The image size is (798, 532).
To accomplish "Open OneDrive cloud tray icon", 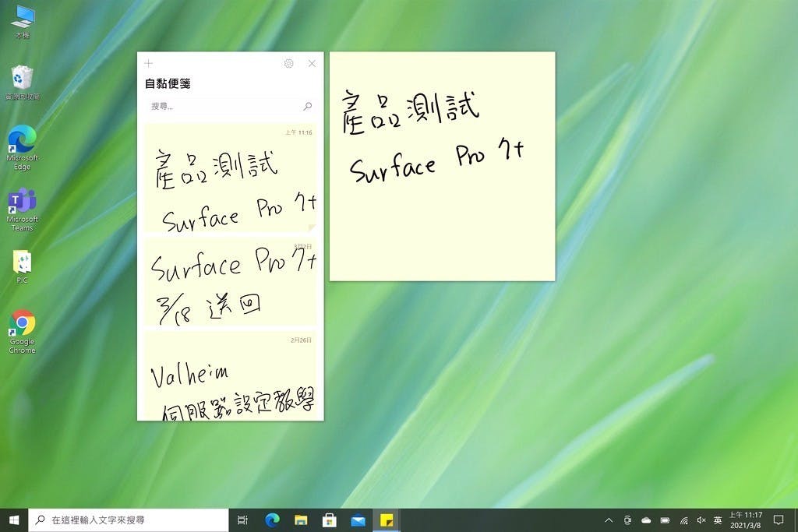I will coord(646,520).
